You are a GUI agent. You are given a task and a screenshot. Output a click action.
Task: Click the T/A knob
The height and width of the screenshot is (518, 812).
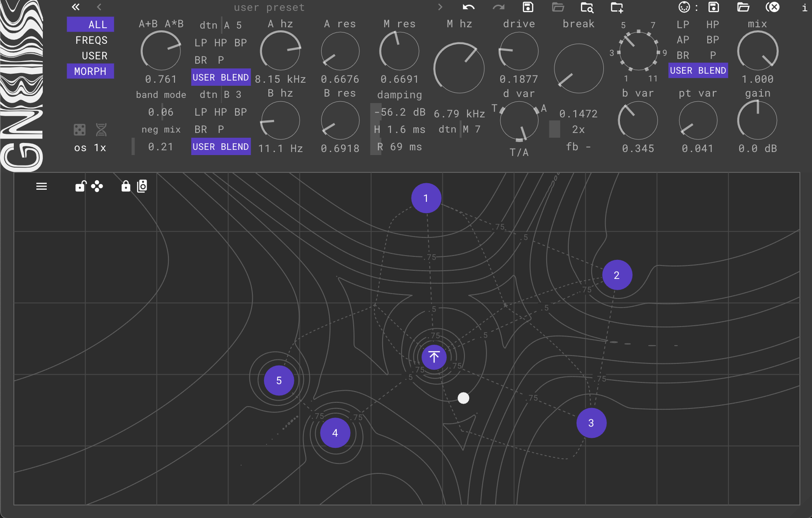(519, 121)
